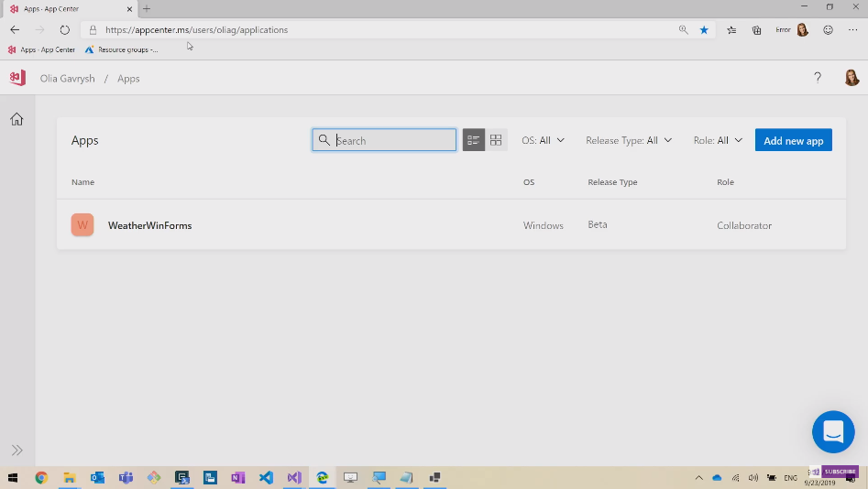Click Add new app button

click(x=793, y=140)
